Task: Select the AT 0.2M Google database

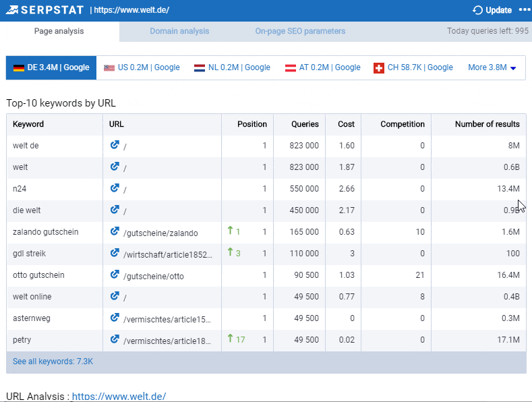Action: point(323,67)
